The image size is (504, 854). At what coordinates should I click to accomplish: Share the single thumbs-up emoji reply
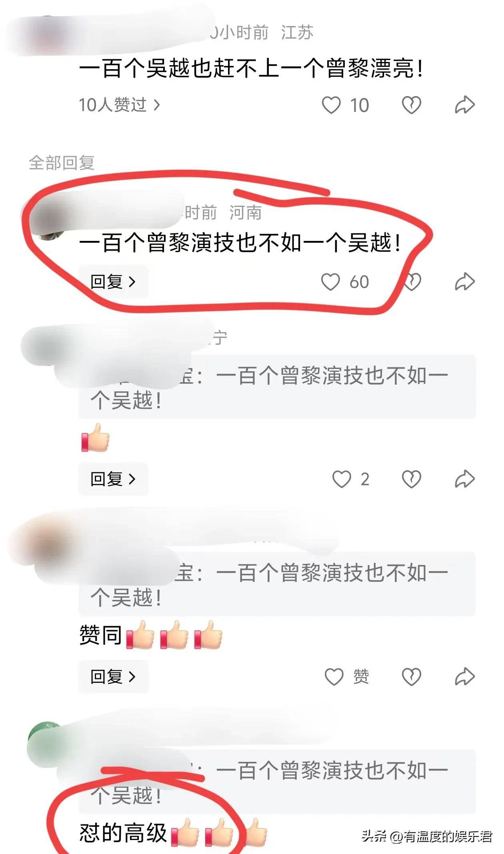[x=465, y=479]
